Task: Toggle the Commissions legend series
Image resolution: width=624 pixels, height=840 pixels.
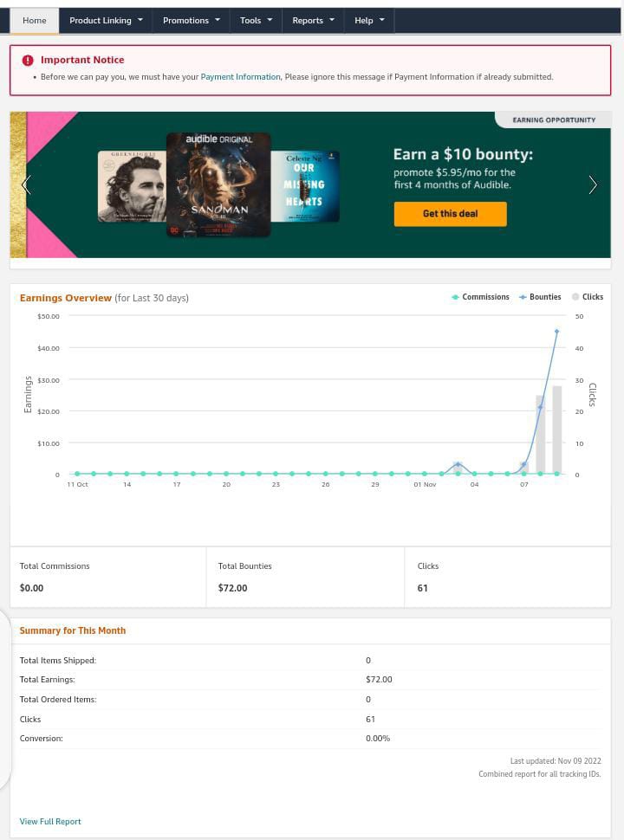Action: pyautogui.click(x=480, y=297)
